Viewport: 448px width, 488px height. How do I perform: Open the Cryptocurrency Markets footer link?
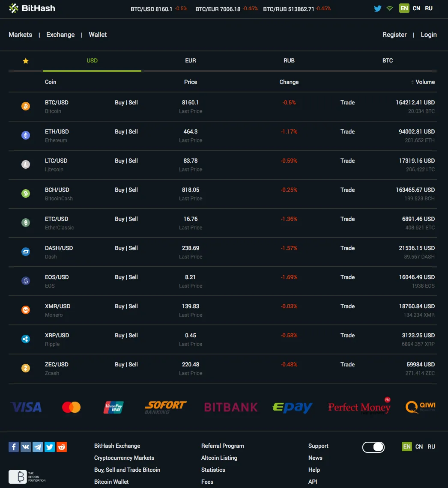pyautogui.click(x=124, y=458)
